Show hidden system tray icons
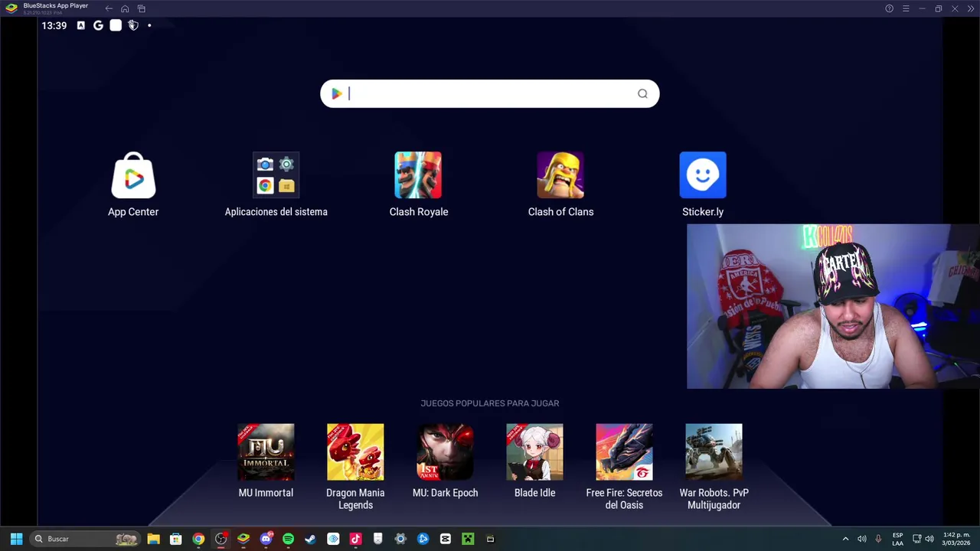This screenshot has height=551, width=980. coord(845,539)
